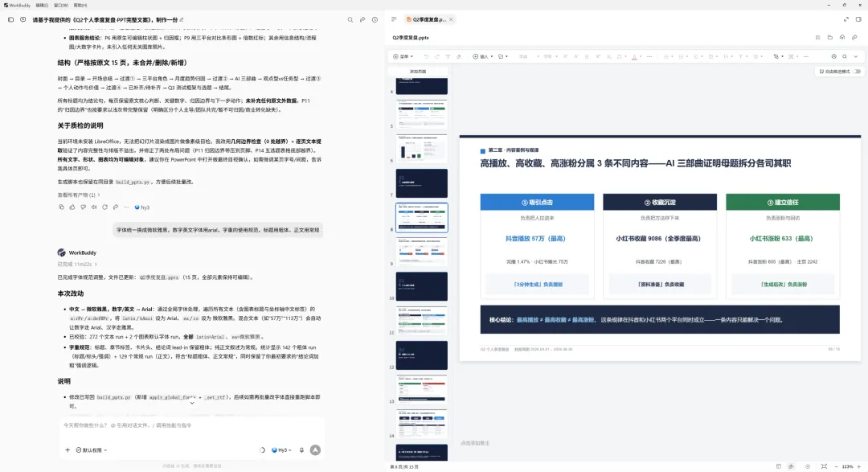Open the shapes dropdown next to 插入
Screen dimensions: 868x472
coord(503,56)
